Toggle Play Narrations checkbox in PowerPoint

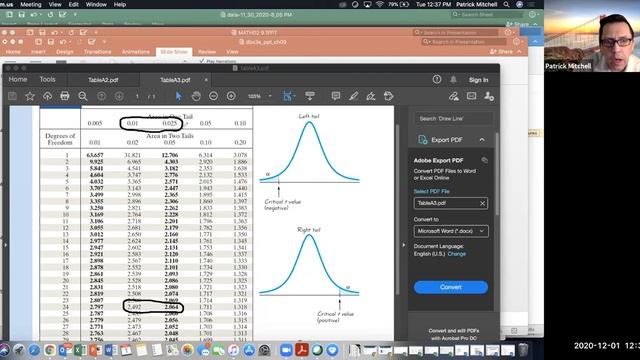coord(202,61)
